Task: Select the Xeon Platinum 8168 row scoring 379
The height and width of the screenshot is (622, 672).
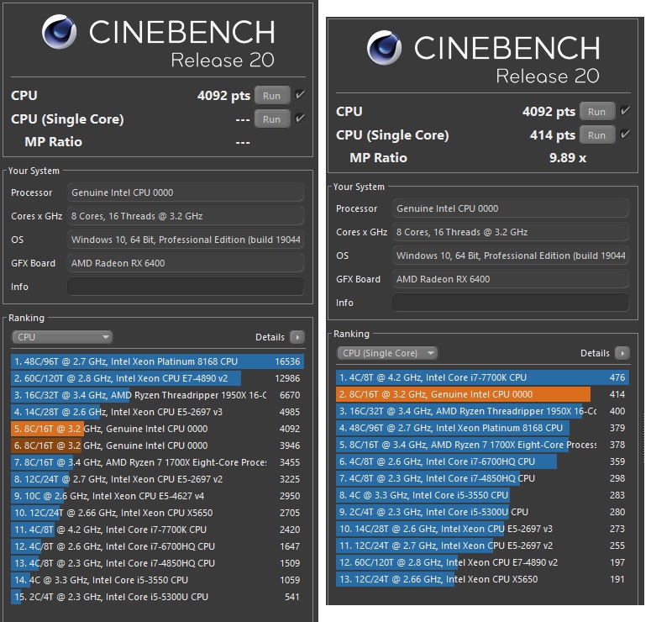Action: [x=482, y=428]
